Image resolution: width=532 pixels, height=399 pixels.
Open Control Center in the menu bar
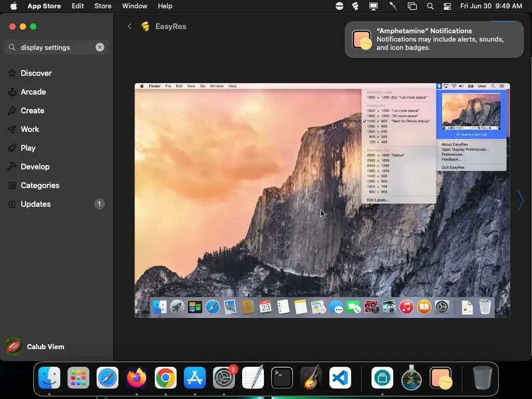tap(447, 6)
